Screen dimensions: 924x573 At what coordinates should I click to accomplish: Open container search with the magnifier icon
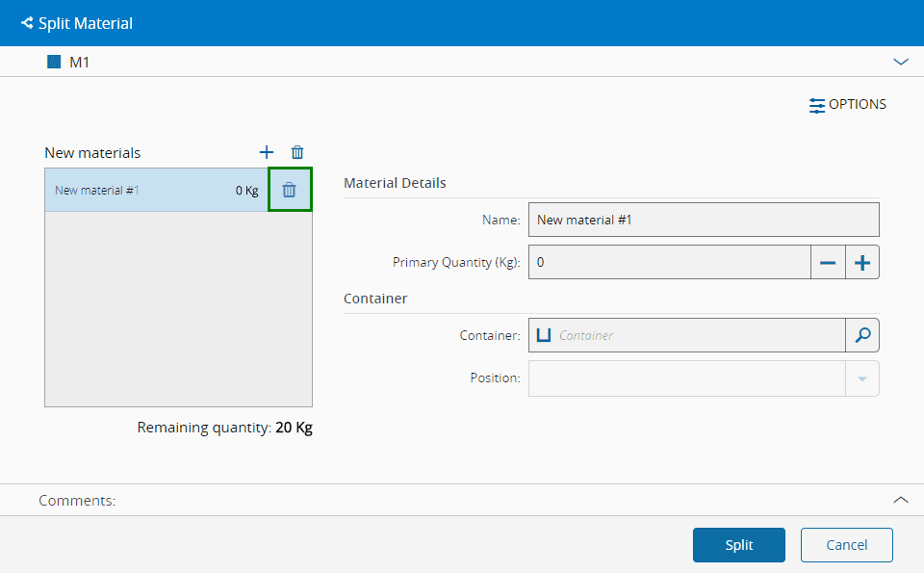pyautogui.click(x=862, y=335)
